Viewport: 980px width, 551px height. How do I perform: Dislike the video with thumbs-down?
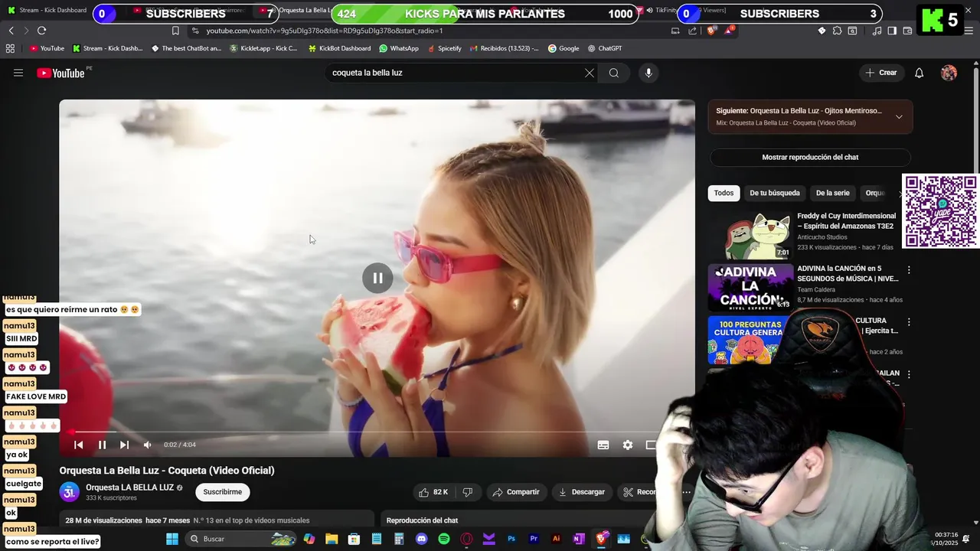pos(468,492)
